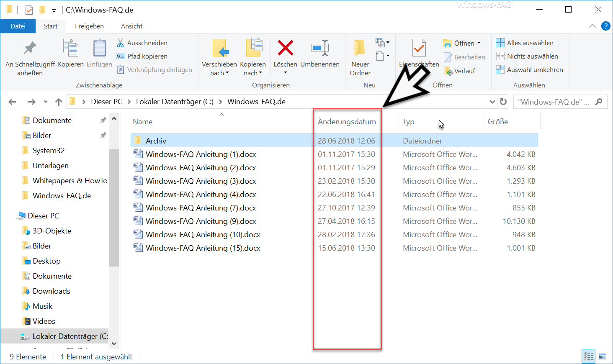The width and height of the screenshot is (613, 364).
Task: Deselect with Nichts auswählen
Action: point(527,56)
